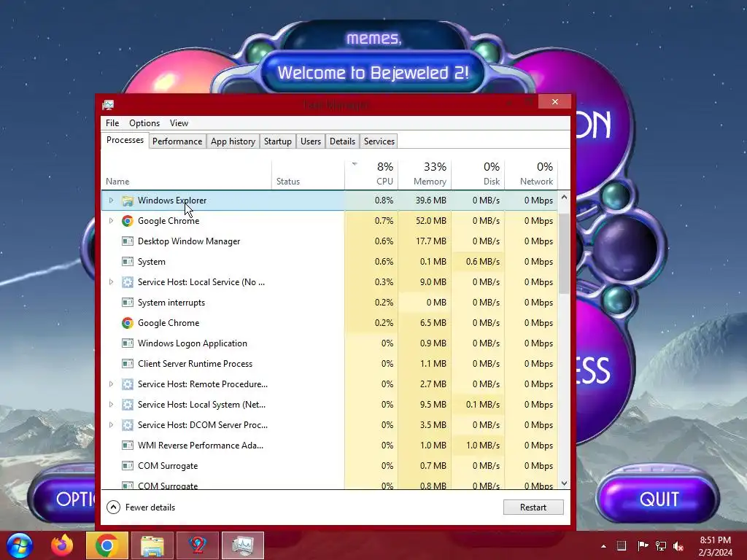Open the View menu
Image resolution: width=747 pixels, height=560 pixels.
click(179, 123)
